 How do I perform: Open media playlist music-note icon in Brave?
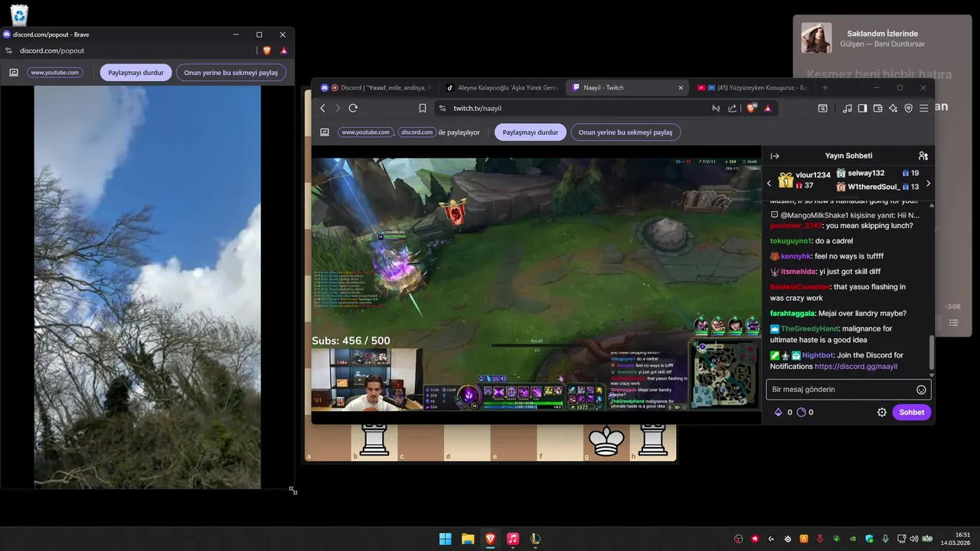coord(847,108)
